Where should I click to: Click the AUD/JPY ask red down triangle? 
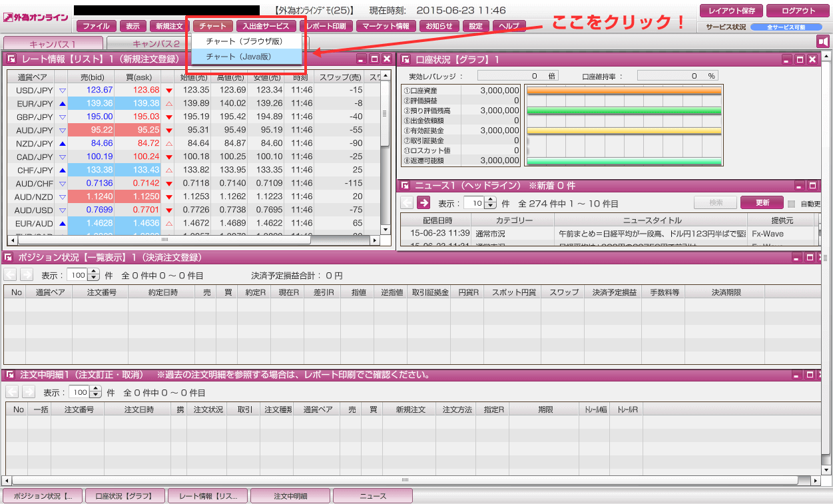coord(168,130)
